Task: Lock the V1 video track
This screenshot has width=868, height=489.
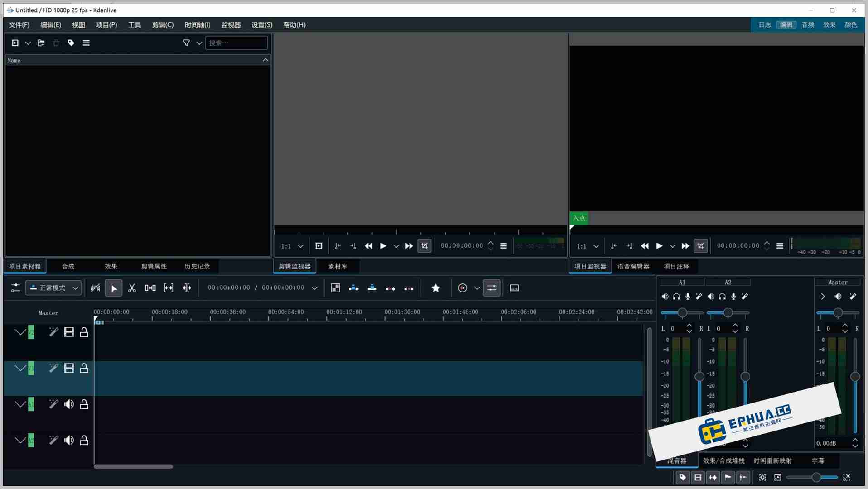Action: (x=84, y=368)
